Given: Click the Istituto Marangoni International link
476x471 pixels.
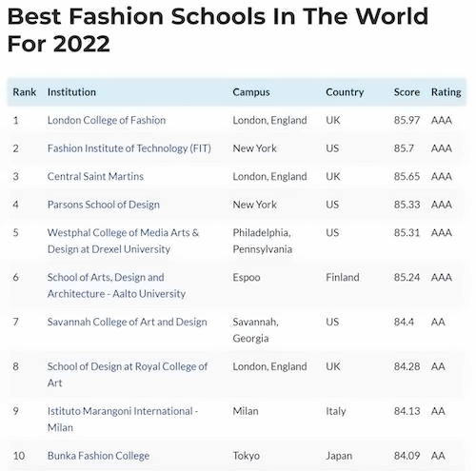Looking at the screenshot, I should coord(123,419).
